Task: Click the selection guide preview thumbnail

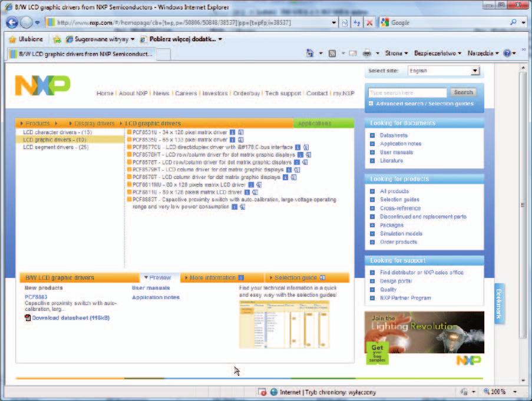Action: [x=285, y=324]
